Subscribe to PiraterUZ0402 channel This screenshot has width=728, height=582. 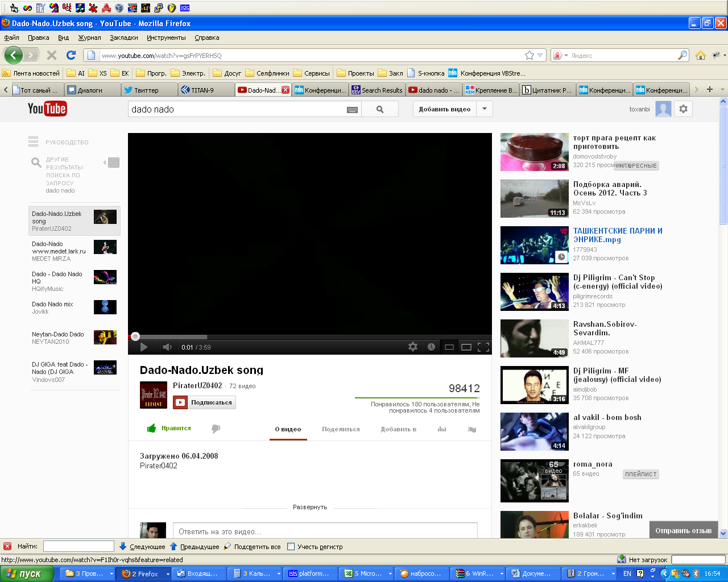tap(205, 402)
